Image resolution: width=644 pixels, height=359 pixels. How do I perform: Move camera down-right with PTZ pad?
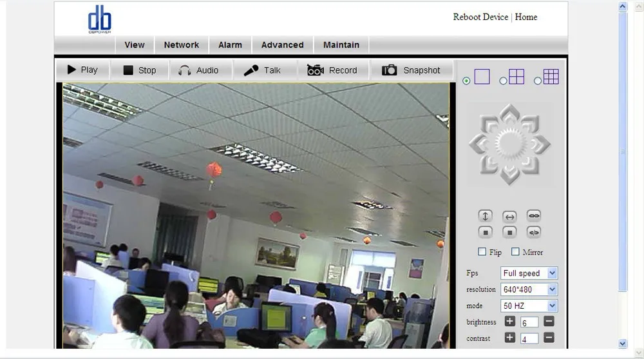click(x=530, y=164)
